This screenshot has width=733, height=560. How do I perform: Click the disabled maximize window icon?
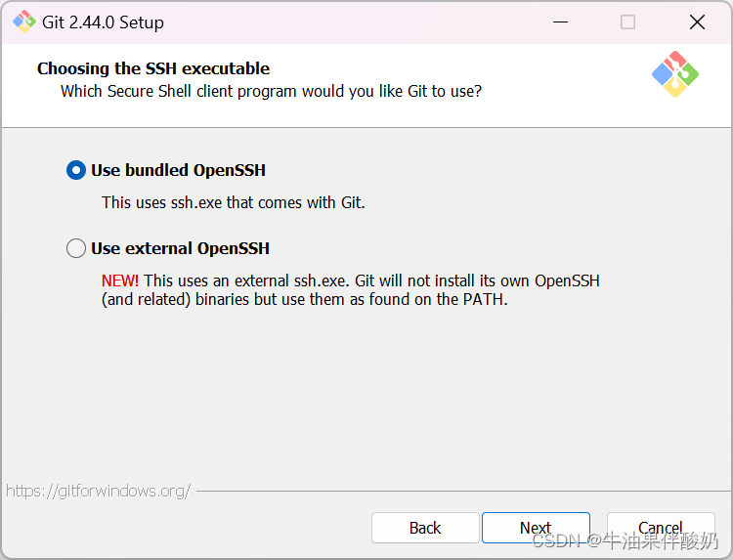click(x=627, y=22)
